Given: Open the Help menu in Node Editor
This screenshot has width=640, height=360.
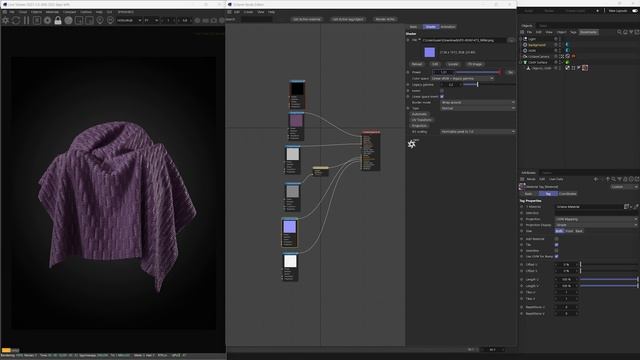Looking at the screenshot, I should click(271, 12).
